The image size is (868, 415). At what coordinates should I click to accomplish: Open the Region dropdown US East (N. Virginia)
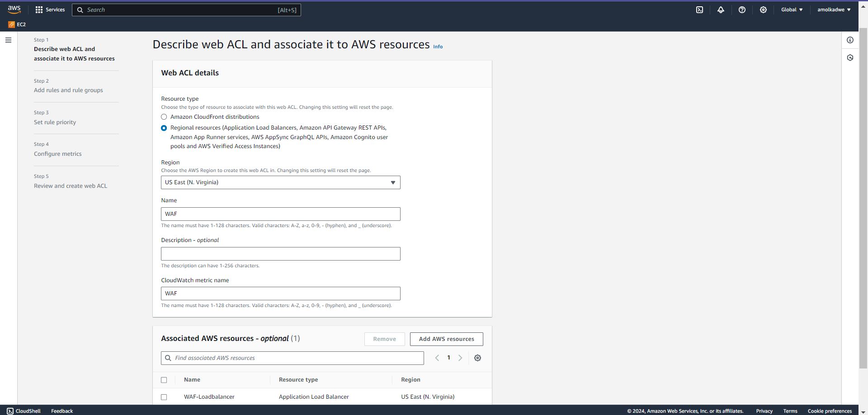click(x=280, y=182)
